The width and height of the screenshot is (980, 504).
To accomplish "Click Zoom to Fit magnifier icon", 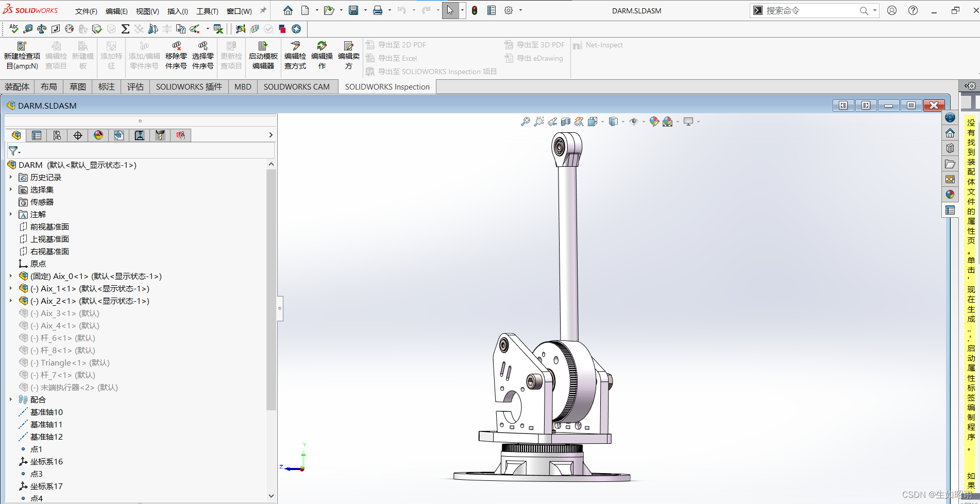I will point(525,121).
